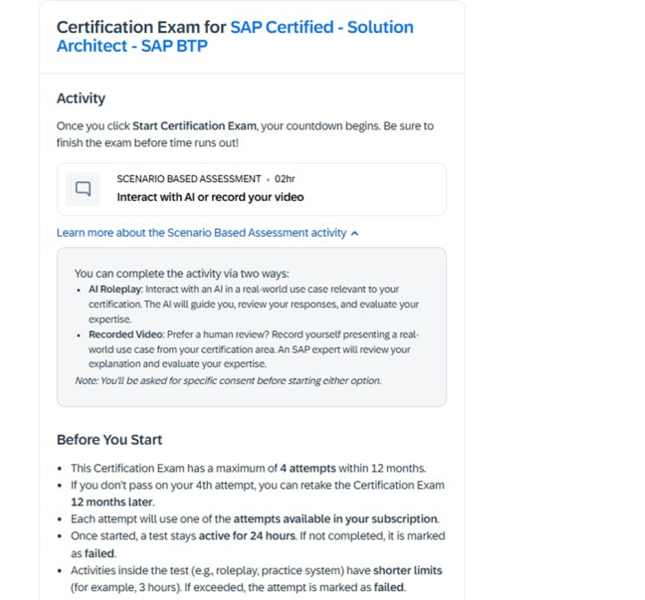Open the SAP Certified Solution Architect link
Image resolution: width=645 pixels, height=600 pixels.
235,36
